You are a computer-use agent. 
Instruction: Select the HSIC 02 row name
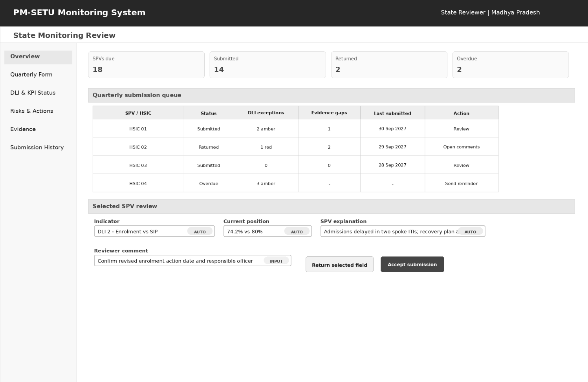pyautogui.click(x=138, y=147)
